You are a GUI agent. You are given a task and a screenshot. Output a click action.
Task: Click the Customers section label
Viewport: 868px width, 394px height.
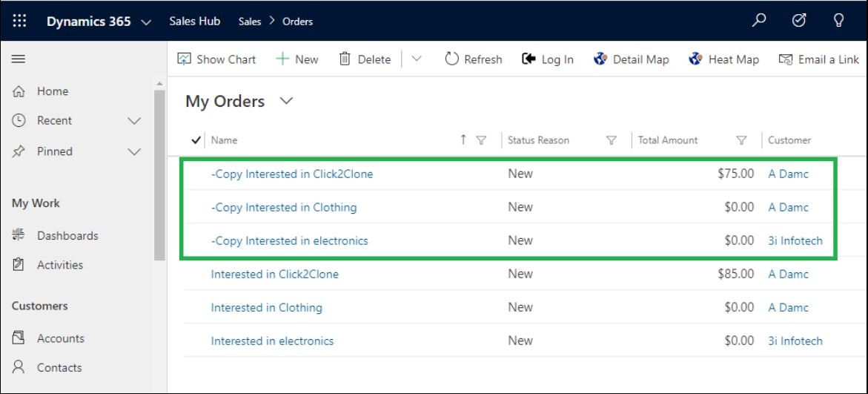(40, 306)
